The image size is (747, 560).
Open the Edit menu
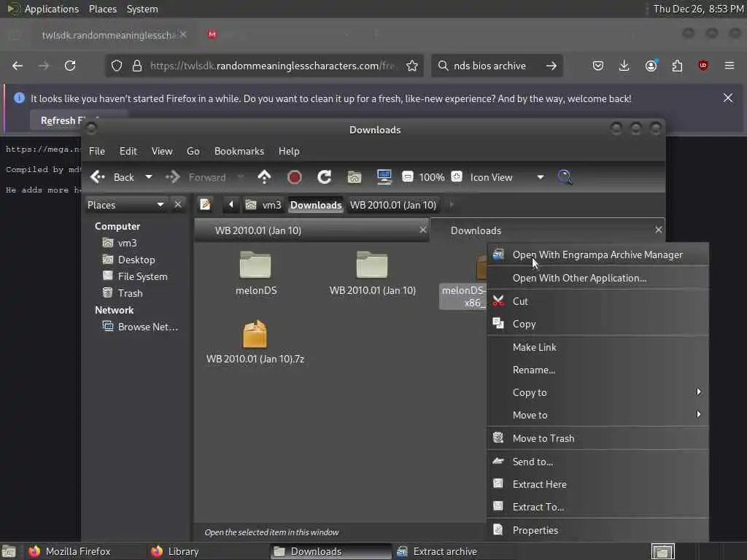pyautogui.click(x=128, y=151)
